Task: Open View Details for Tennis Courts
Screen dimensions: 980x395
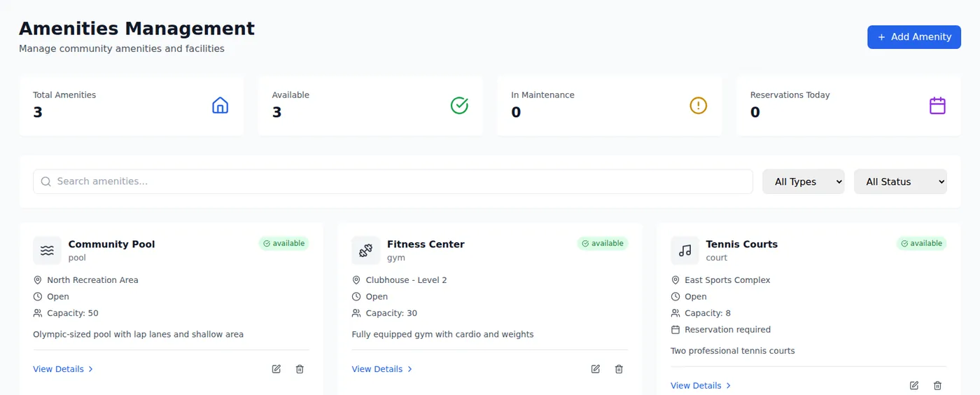Action: [x=701, y=386]
